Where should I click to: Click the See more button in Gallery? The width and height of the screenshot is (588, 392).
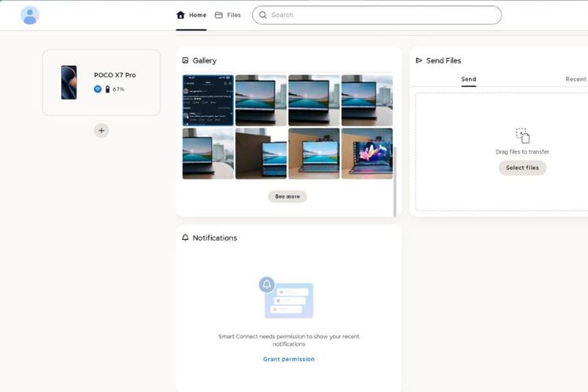[x=287, y=196]
